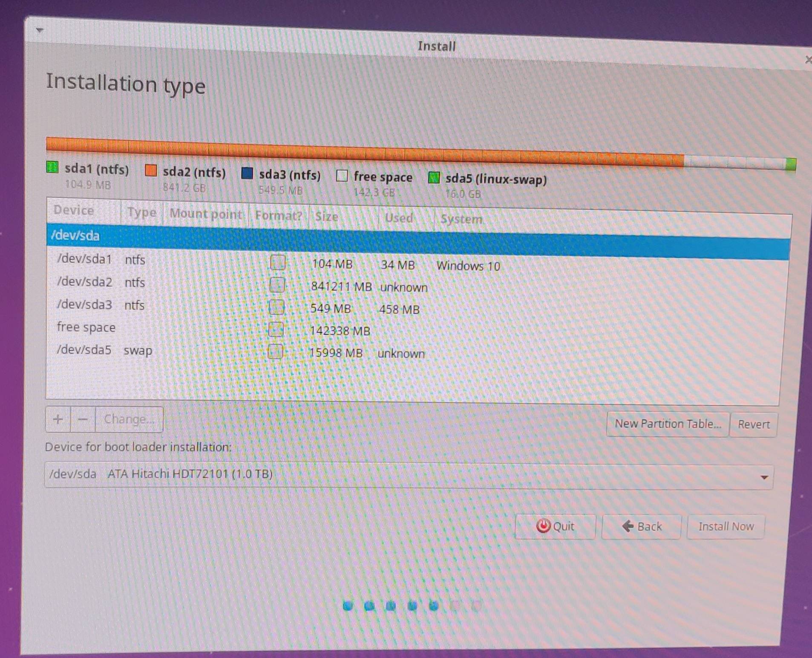This screenshot has width=812, height=658.
Task: Click New Partition Table... button
Action: tap(668, 424)
